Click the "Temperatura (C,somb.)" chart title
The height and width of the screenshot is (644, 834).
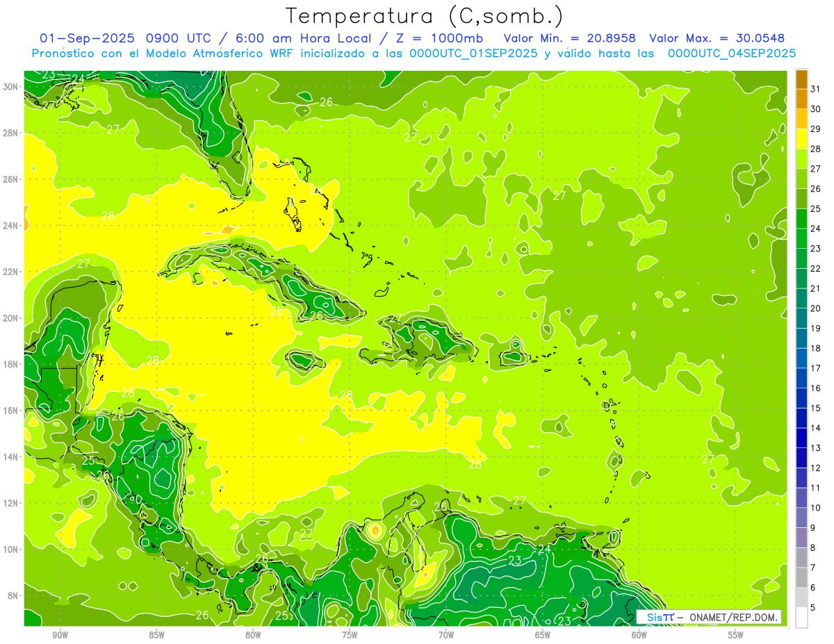(425, 16)
